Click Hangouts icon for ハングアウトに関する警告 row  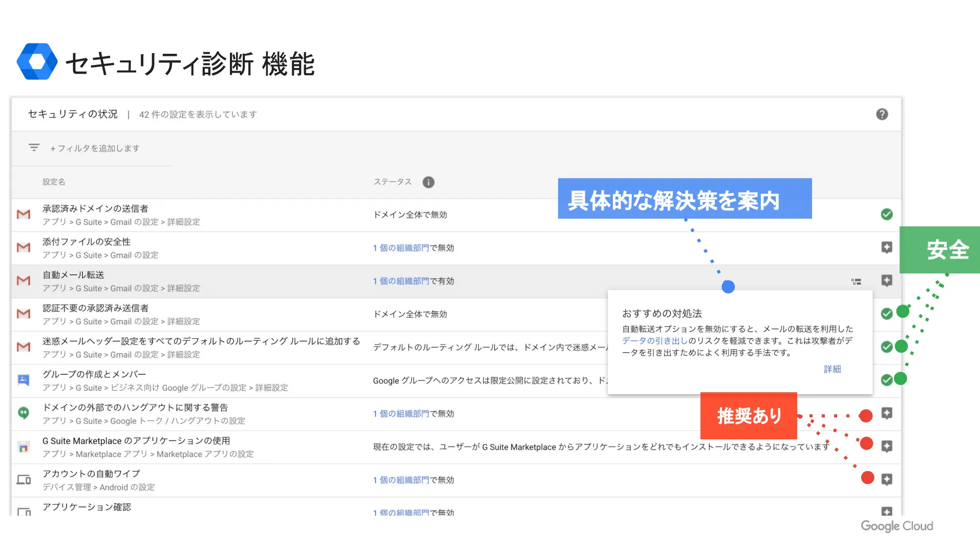pos(24,413)
